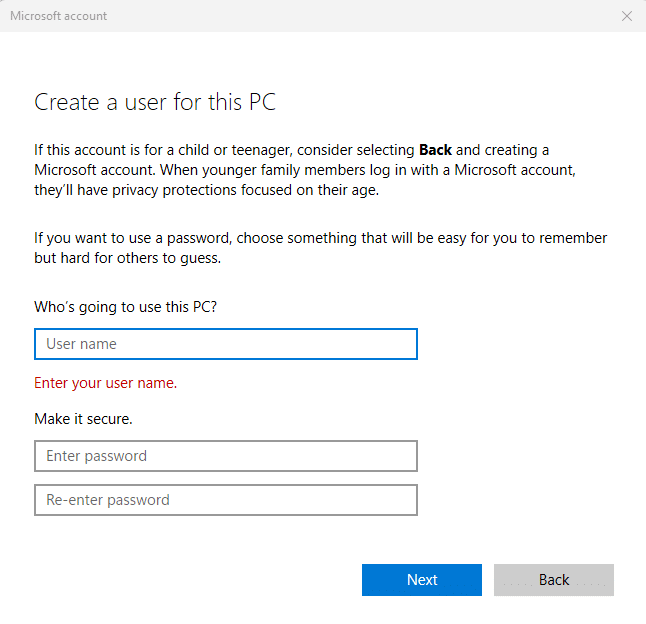Click the Next button

coord(422,580)
